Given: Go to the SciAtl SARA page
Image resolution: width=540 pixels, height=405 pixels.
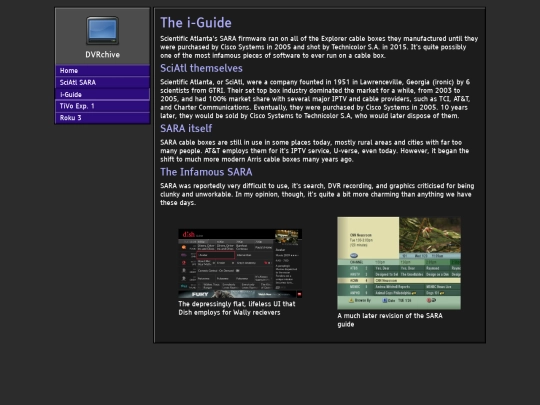Looking at the screenshot, I should pos(102,82).
